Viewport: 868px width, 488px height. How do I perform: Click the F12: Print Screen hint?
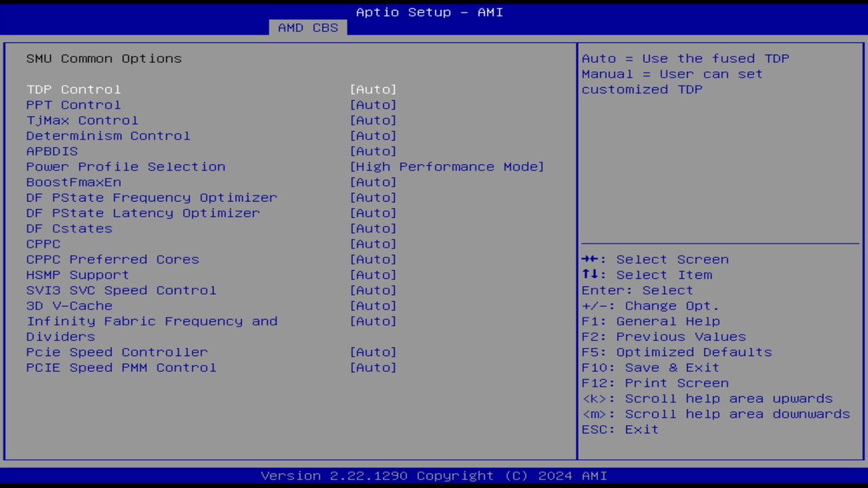click(x=655, y=383)
